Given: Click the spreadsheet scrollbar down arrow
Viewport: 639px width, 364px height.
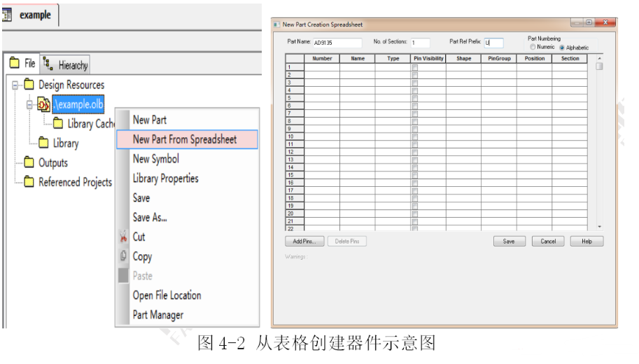Looking at the screenshot, I should click(x=599, y=227).
